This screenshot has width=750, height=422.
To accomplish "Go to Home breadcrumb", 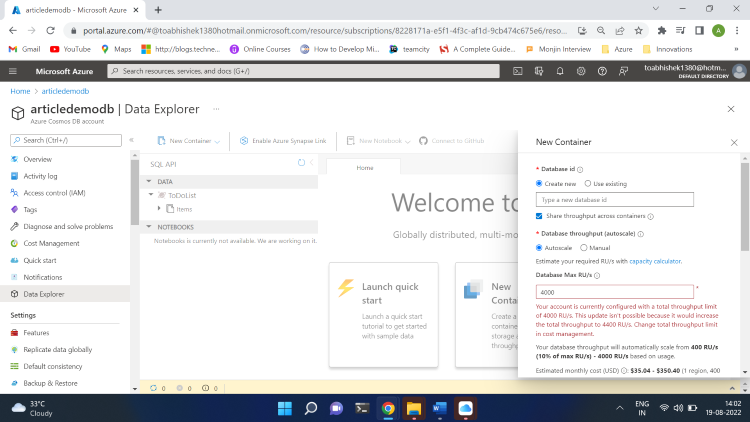I will click(x=20, y=91).
